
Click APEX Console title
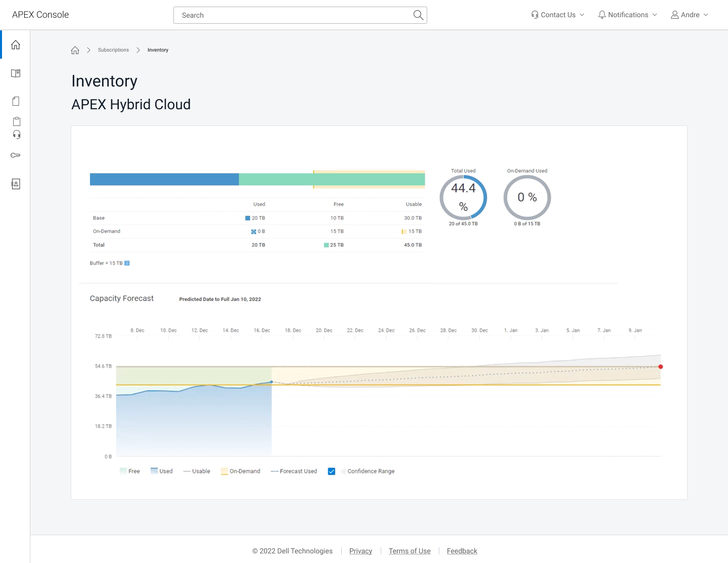pyautogui.click(x=40, y=15)
